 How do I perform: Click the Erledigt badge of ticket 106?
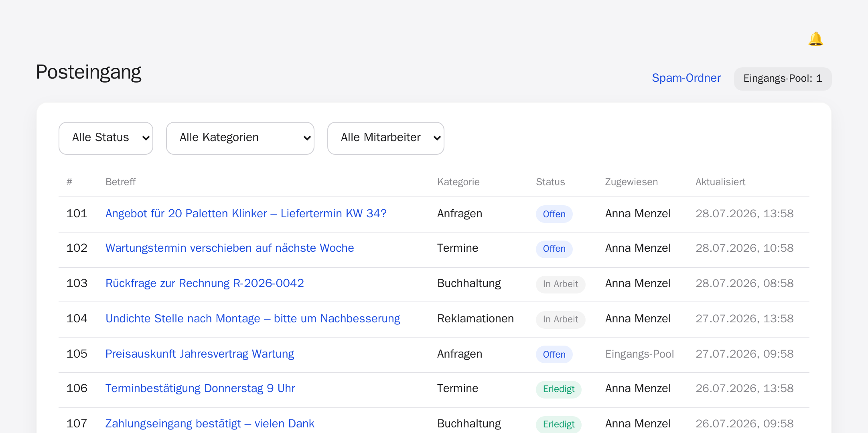point(558,389)
